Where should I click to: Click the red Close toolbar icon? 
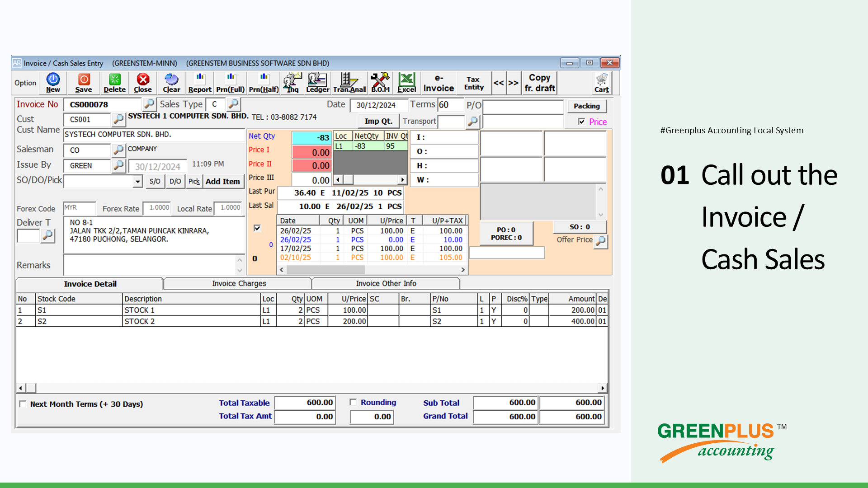point(143,83)
